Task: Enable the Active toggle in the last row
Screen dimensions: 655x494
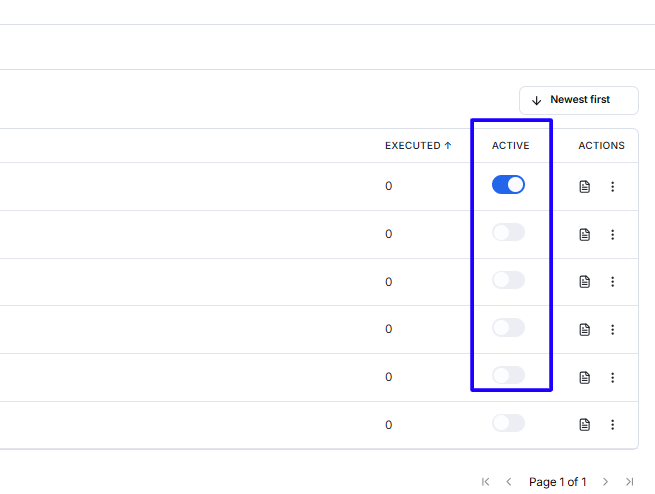Action: 508,423
